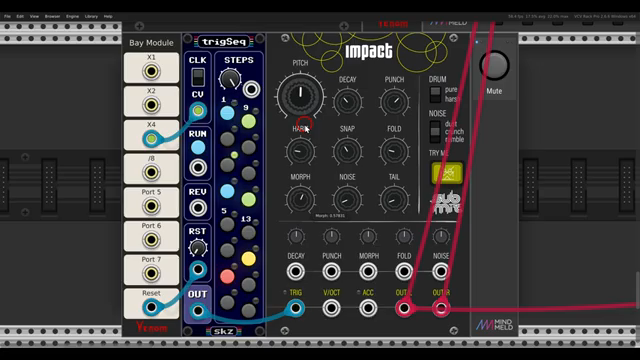Click the X2 jack on Bay Module

click(x=151, y=105)
